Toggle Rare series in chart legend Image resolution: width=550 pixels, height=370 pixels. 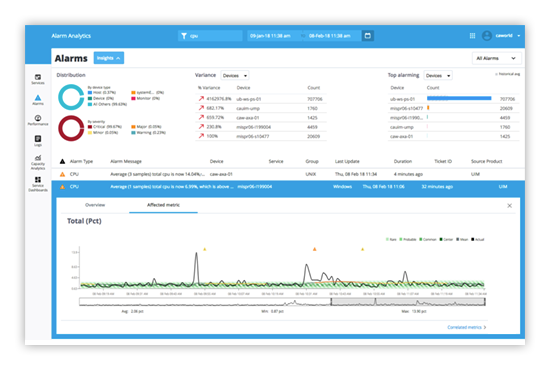point(391,240)
